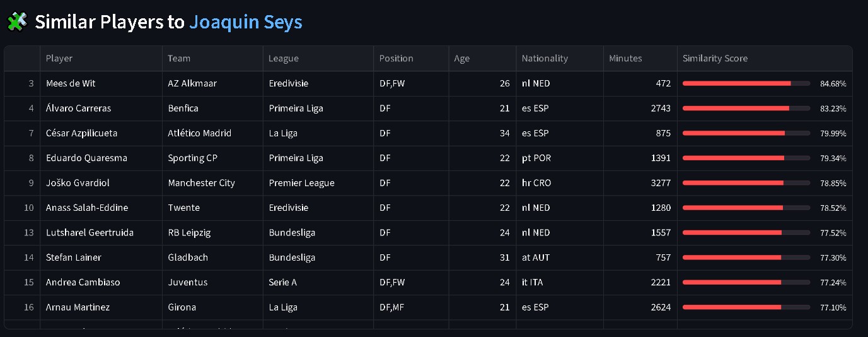Select the Juventus team cell
Screen dimensions: 868x337
pyautogui.click(x=213, y=282)
